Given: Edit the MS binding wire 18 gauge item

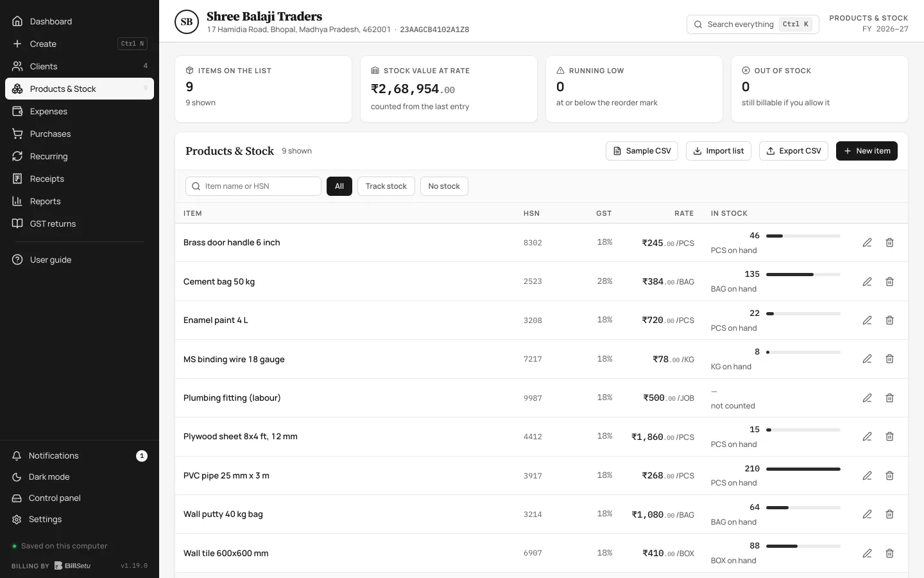Looking at the screenshot, I should click(x=867, y=359).
